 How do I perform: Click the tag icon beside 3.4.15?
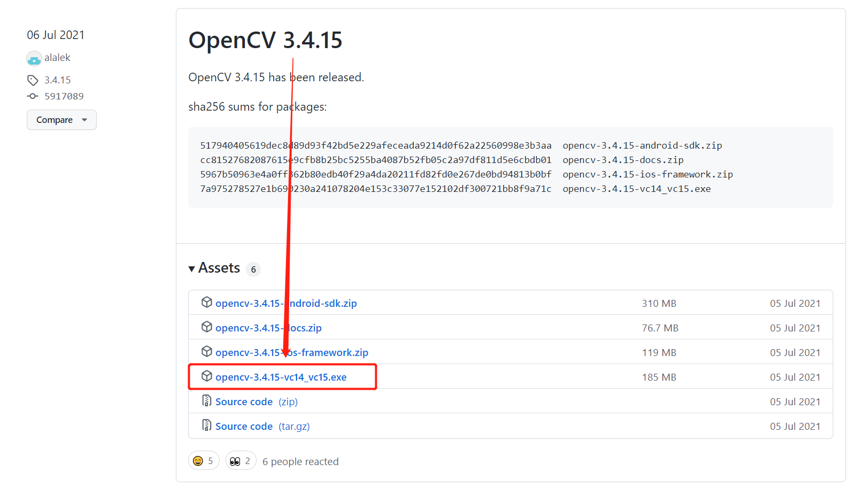click(x=33, y=80)
